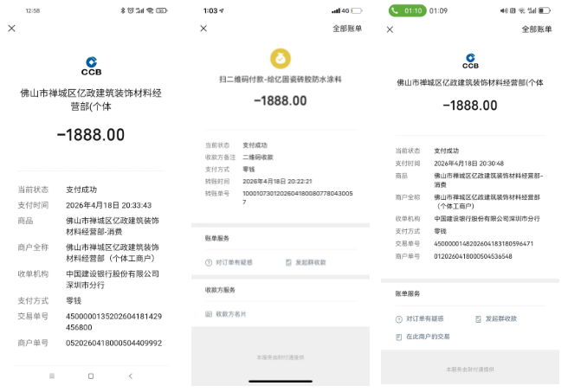The height and width of the screenshot is (392, 568).
Task: Tap 发起群收款 in the right screen
Action: tap(501, 319)
